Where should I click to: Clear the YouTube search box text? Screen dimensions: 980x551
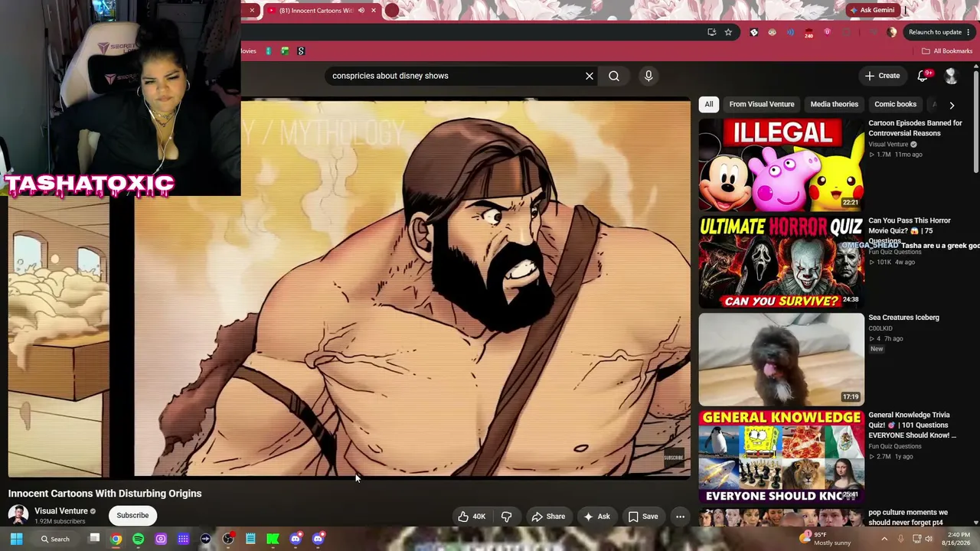pyautogui.click(x=590, y=76)
